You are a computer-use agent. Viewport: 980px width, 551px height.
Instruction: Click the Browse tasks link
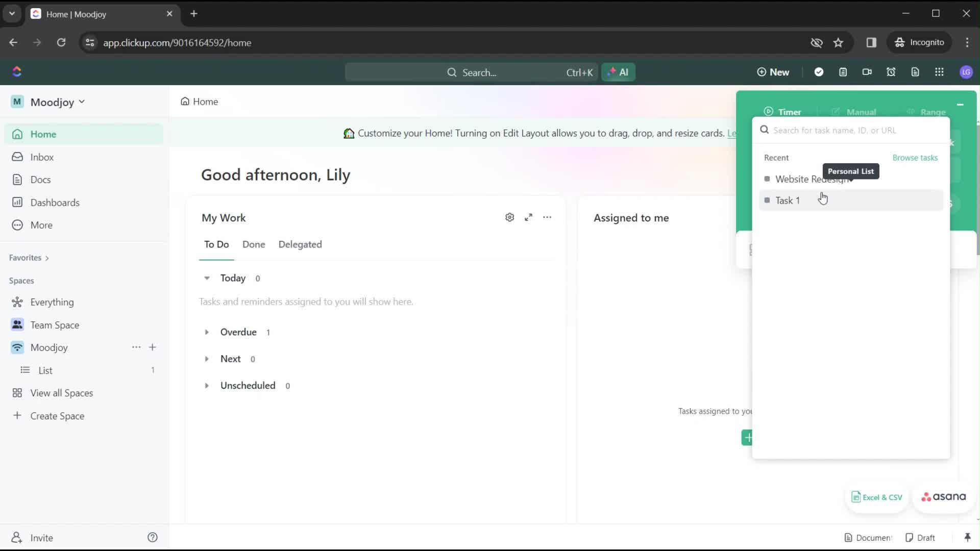[x=915, y=157]
